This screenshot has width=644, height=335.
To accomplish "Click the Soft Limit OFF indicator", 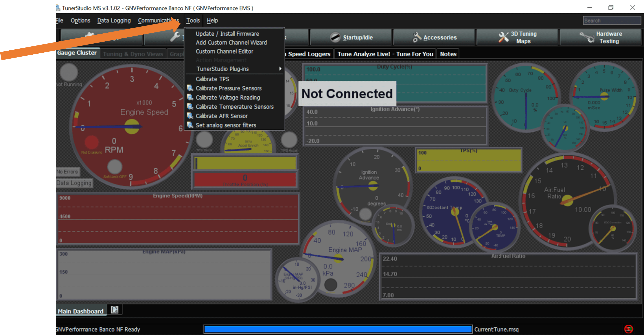I will (115, 167).
